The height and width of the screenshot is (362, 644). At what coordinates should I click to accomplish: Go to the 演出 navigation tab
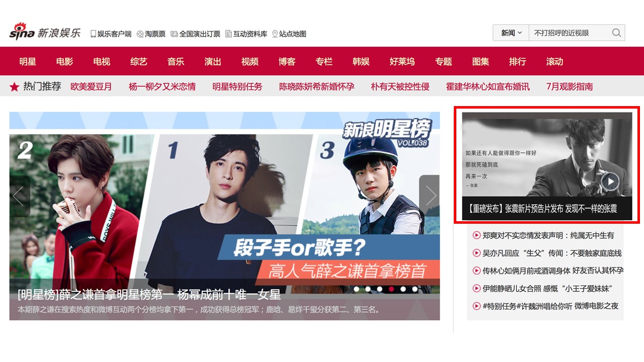(213, 61)
